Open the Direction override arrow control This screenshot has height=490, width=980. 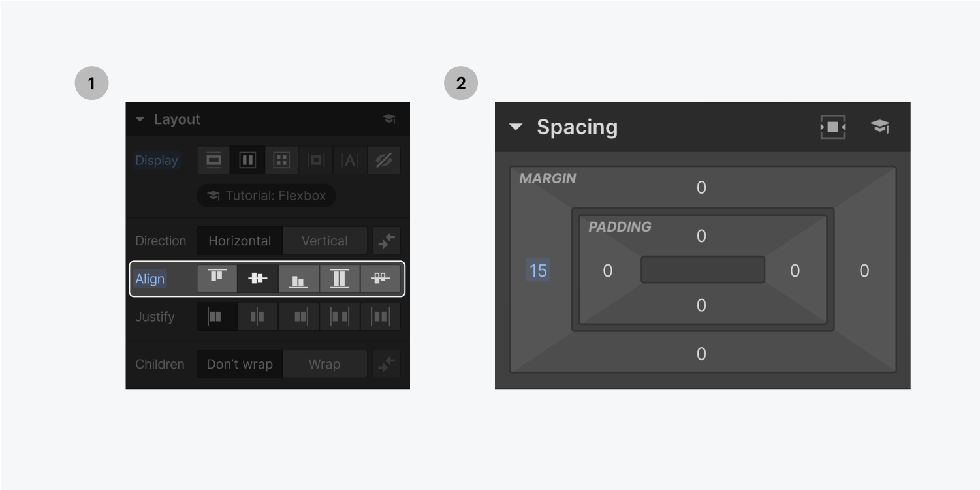(x=387, y=240)
